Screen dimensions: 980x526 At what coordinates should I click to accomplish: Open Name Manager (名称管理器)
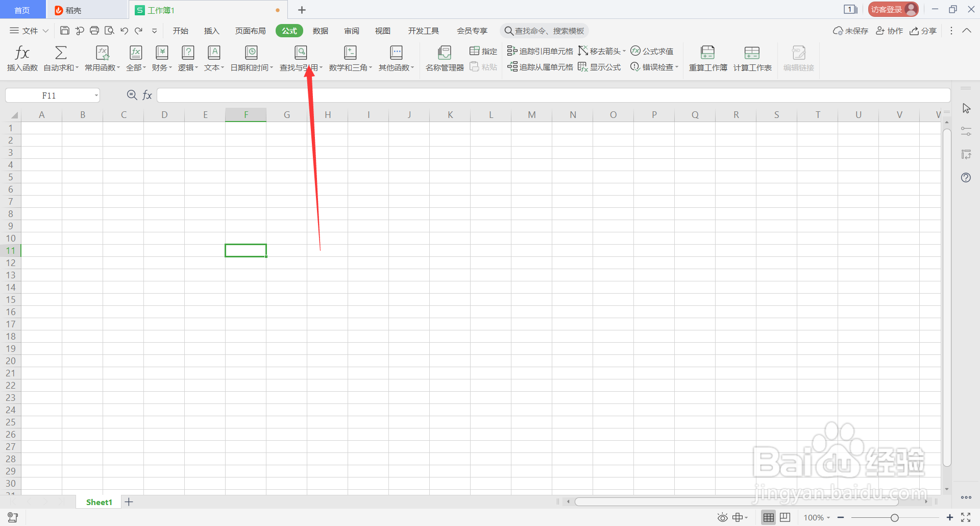click(x=445, y=58)
